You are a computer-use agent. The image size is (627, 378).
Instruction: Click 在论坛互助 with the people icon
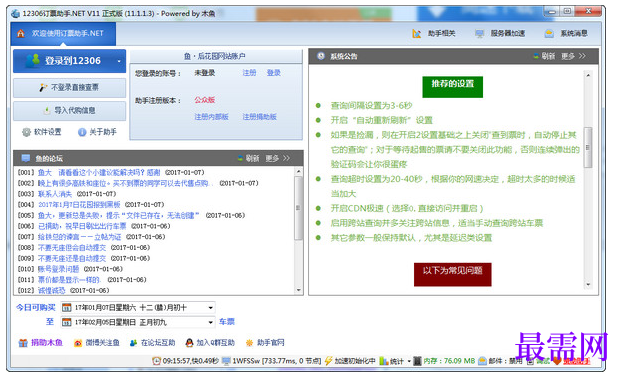coord(152,343)
